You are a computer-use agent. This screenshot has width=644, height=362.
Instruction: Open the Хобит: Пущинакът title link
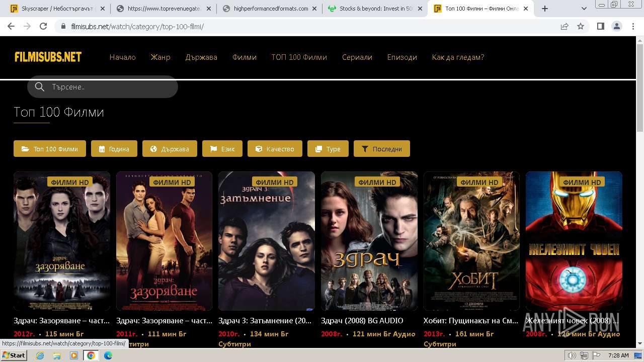tap(471, 320)
